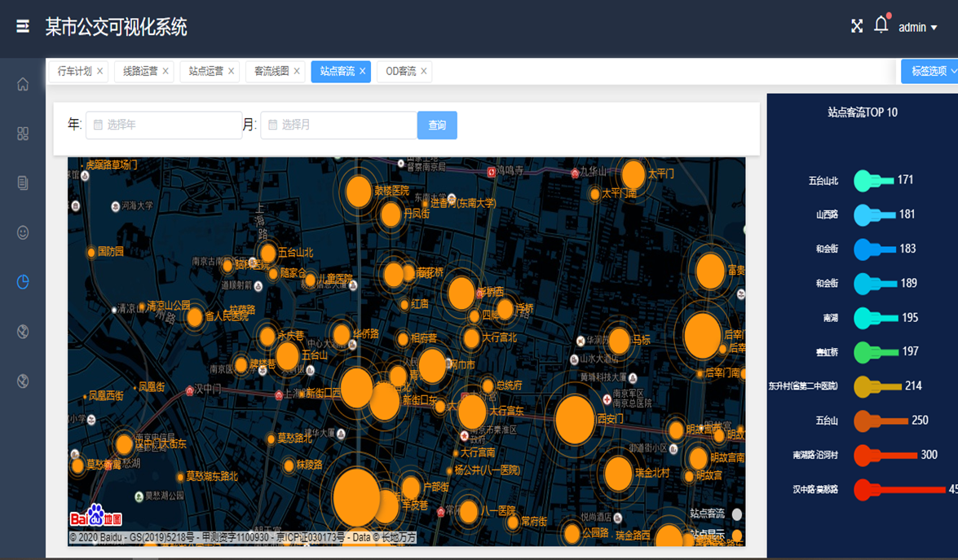
Task: Click the 站点客流TOP 10 chart title
Action: (x=862, y=112)
